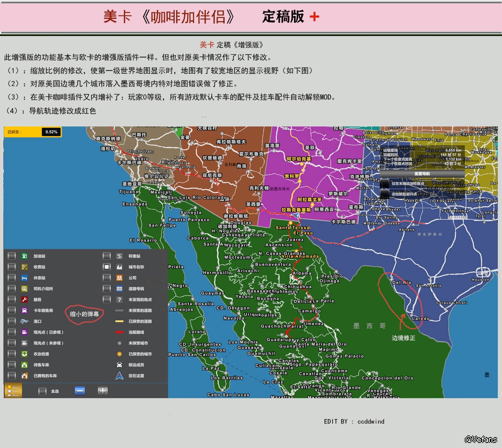The height and width of the screenshot is (448, 502).
Task: Collapse the map legend with yellow list button
Action: tap(13, 391)
